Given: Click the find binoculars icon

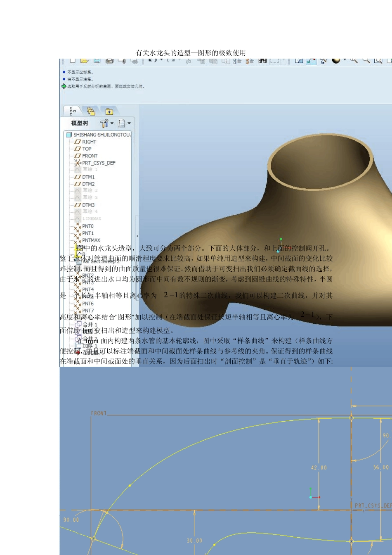Looking at the screenshot, I should tap(262, 61).
